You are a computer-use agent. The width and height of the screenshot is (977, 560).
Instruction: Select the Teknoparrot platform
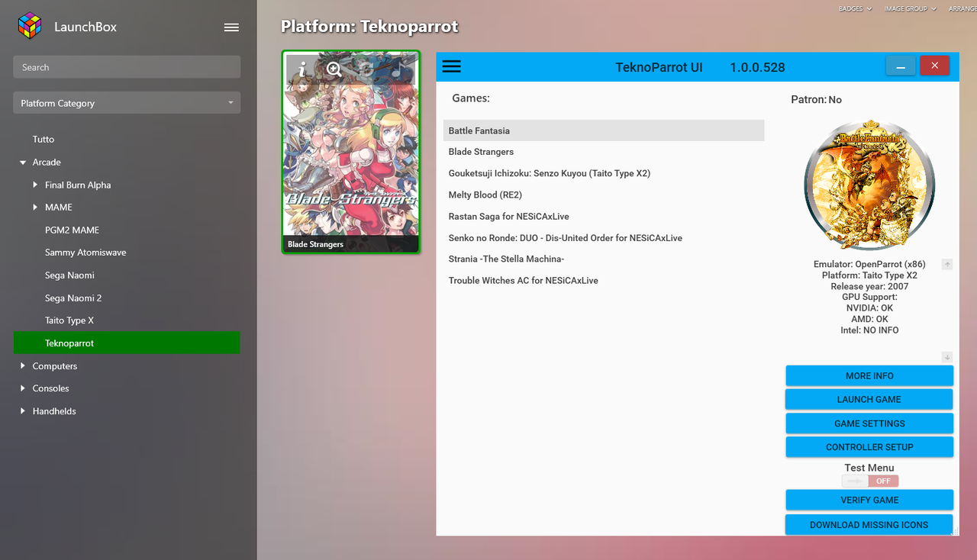[127, 343]
